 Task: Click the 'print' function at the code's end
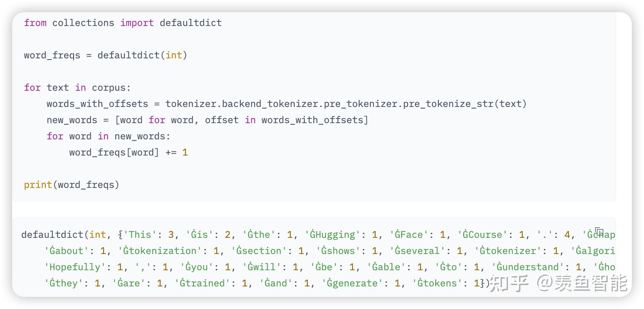click(x=38, y=185)
